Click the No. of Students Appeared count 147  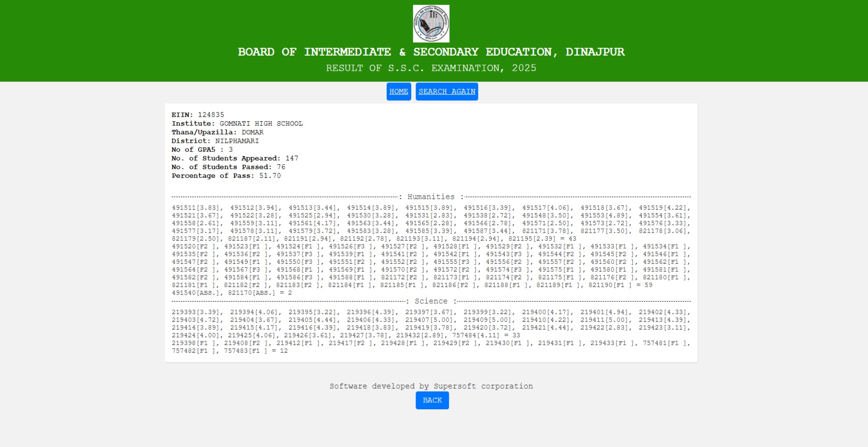pos(292,158)
